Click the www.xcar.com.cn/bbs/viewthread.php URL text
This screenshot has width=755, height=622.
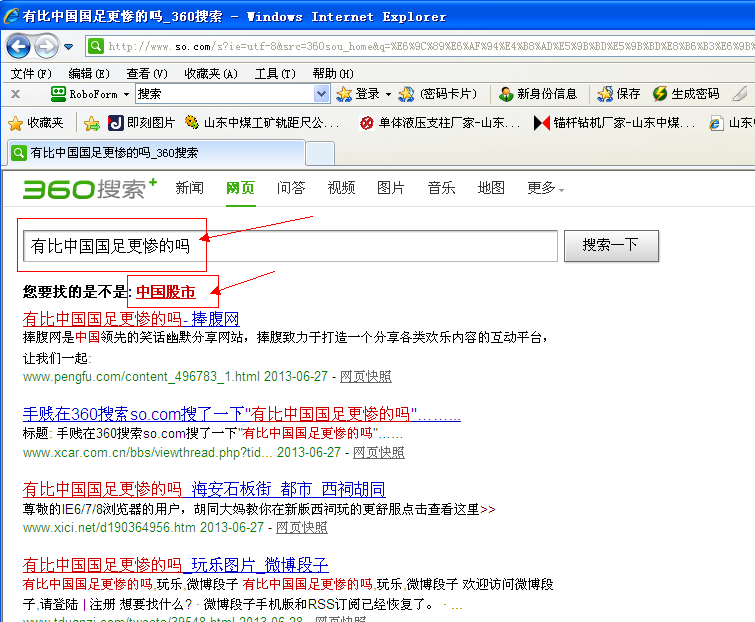coord(147,453)
